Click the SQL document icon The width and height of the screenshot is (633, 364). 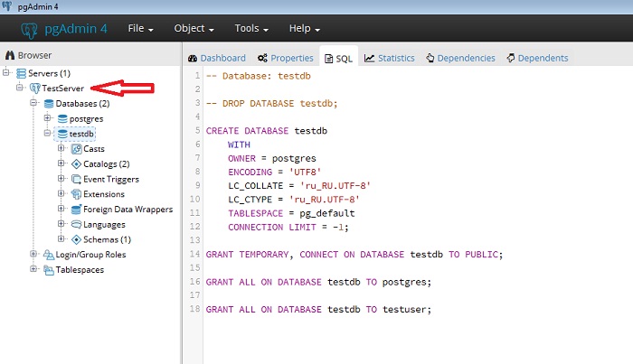pos(329,59)
